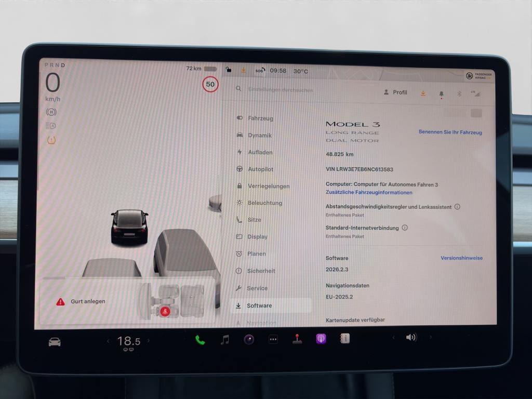This screenshot has width=532, height=399.
Task: Open the car controls icon in bottom bar
Action: tap(55, 342)
